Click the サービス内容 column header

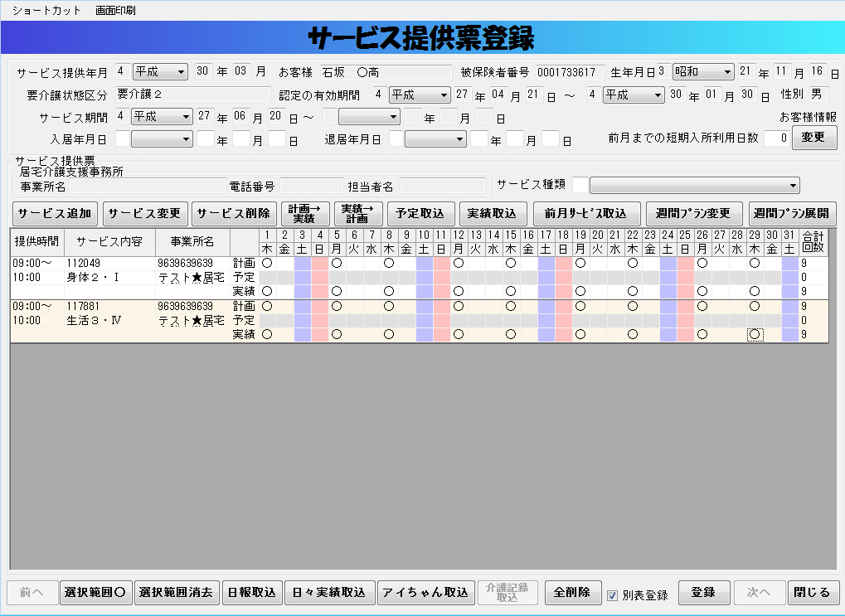pyautogui.click(x=109, y=242)
